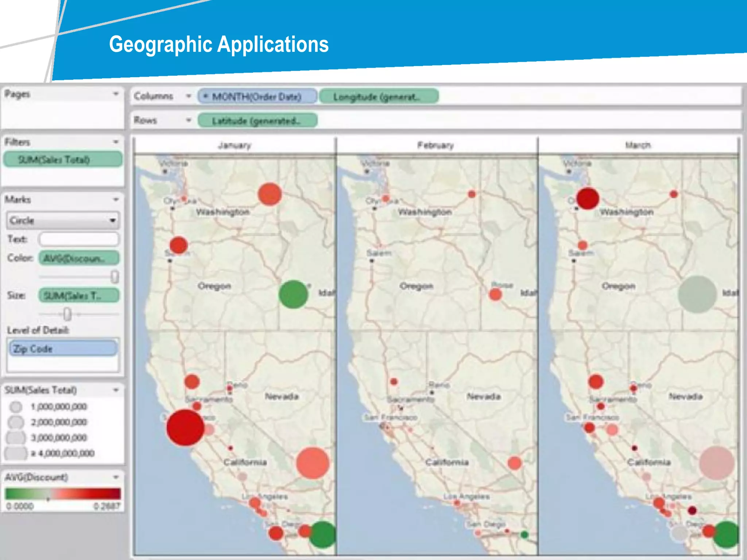The width and height of the screenshot is (747, 560).
Task: Open the SUM(Sales Total) legend dropdown arrow
Action: 116,390
